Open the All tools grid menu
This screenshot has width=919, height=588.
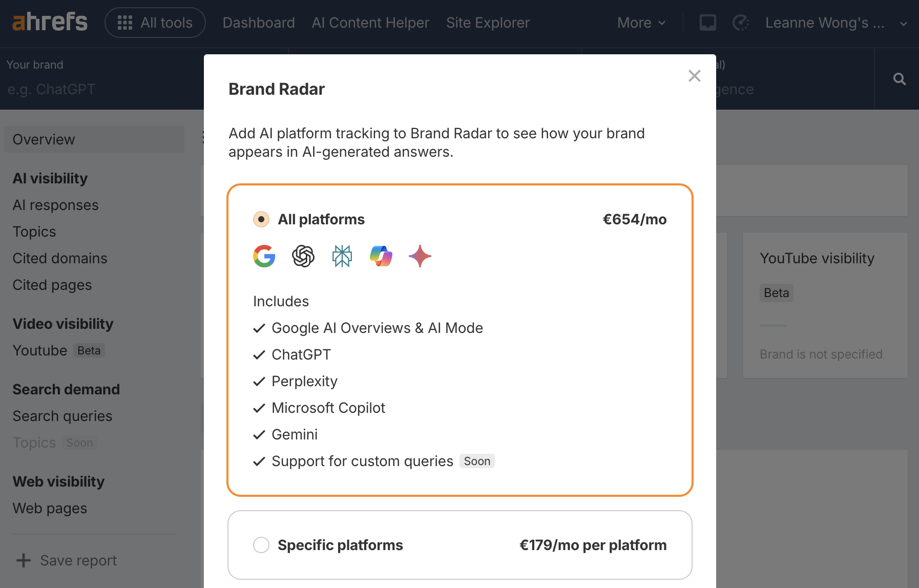tap(155, 22)
